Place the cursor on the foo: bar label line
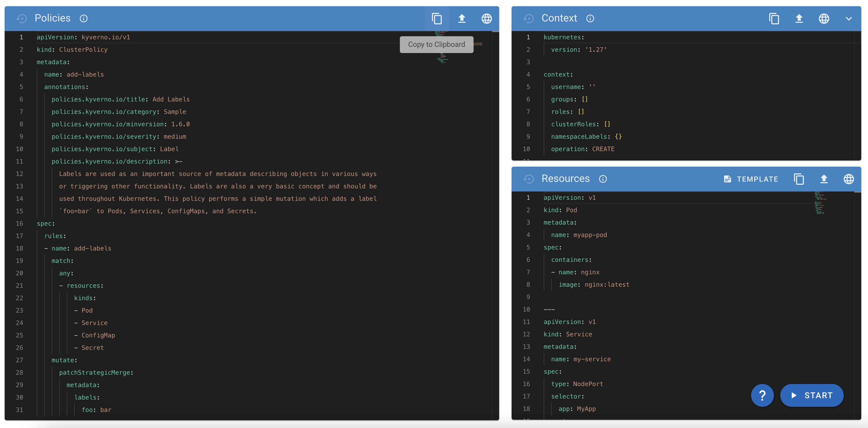Viewport: 868px width, 428px height. point(97,409)
